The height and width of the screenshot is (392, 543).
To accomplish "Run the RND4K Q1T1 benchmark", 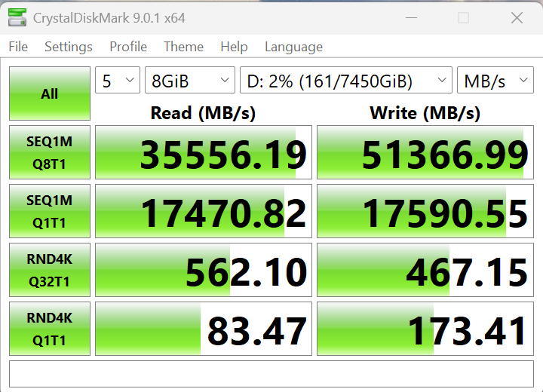I will (x=50, y=329).
